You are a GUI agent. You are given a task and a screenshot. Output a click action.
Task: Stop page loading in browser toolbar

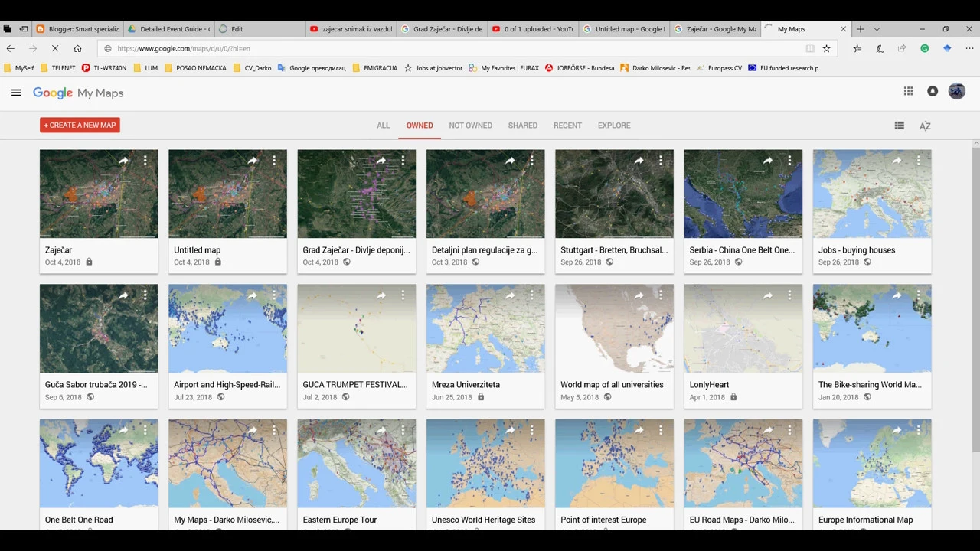tap(55, 48)
